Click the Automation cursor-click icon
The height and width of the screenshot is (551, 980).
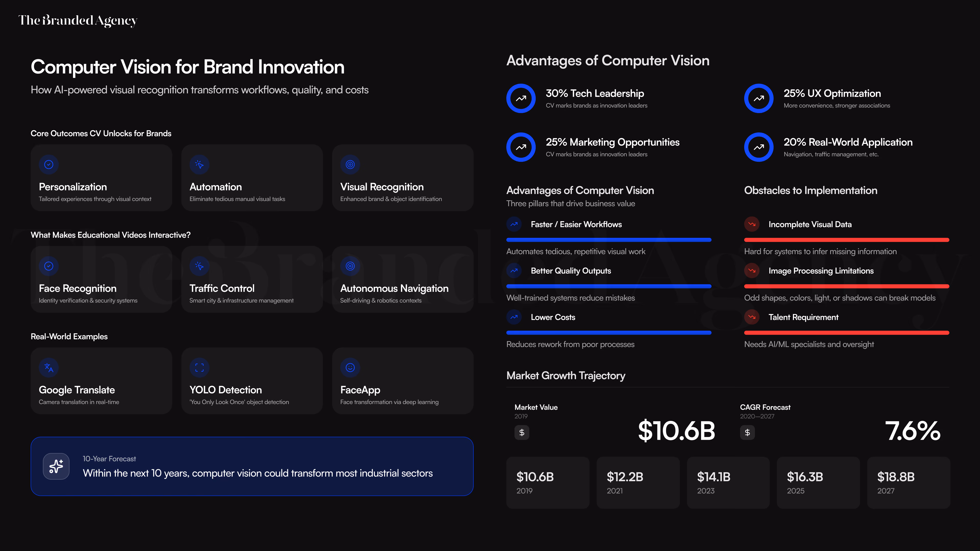coord(199,164)
